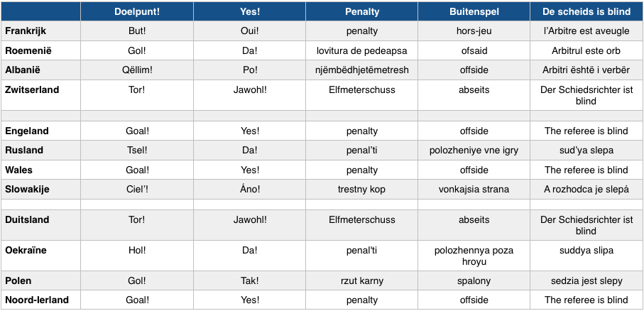Click the Roemenië row label
The image size is (644, 311).
28,51
